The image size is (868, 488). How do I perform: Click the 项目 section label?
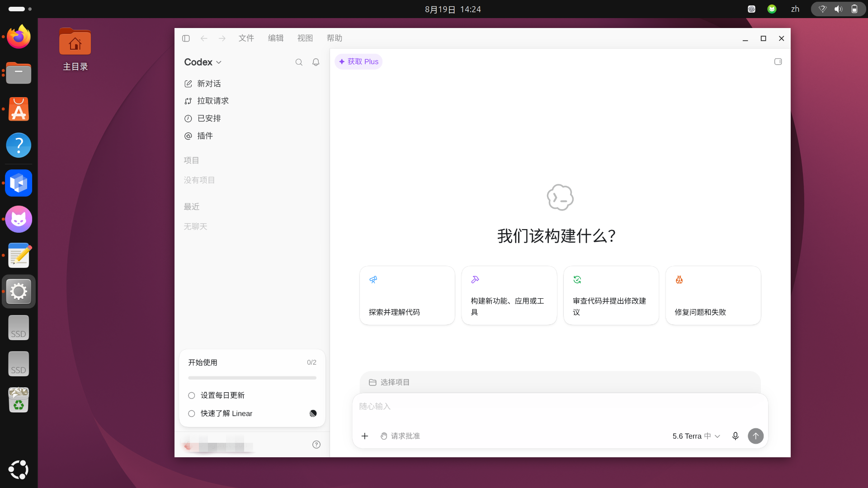(x=191, y=160)
